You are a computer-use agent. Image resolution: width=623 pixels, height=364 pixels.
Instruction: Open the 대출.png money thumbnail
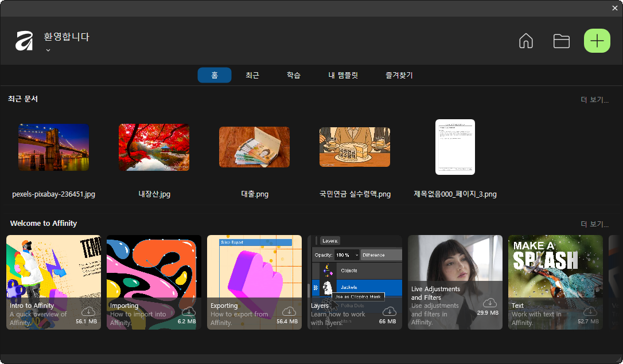(x=254, y=147)
